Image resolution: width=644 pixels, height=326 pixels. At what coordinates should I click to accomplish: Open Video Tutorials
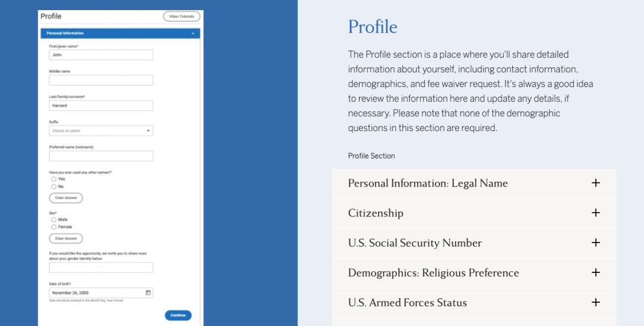pyautogui.click(x=181, y=17)
